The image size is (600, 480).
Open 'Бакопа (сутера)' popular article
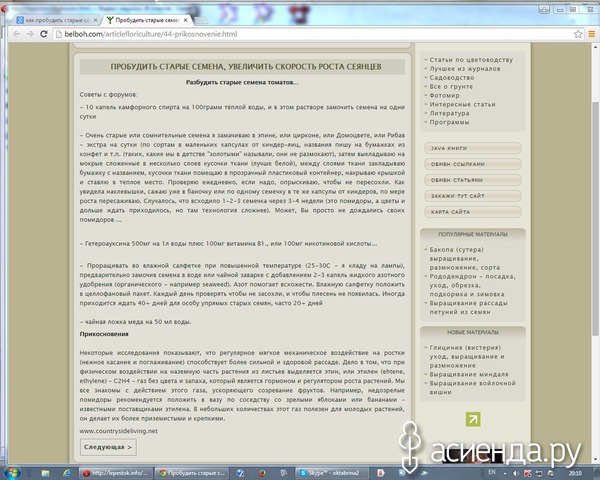(465, 258)
